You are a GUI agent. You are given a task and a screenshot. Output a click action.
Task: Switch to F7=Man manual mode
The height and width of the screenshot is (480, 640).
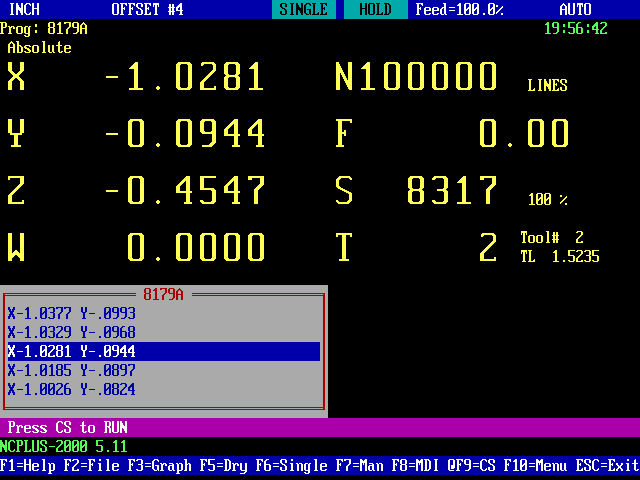[359, 466]
